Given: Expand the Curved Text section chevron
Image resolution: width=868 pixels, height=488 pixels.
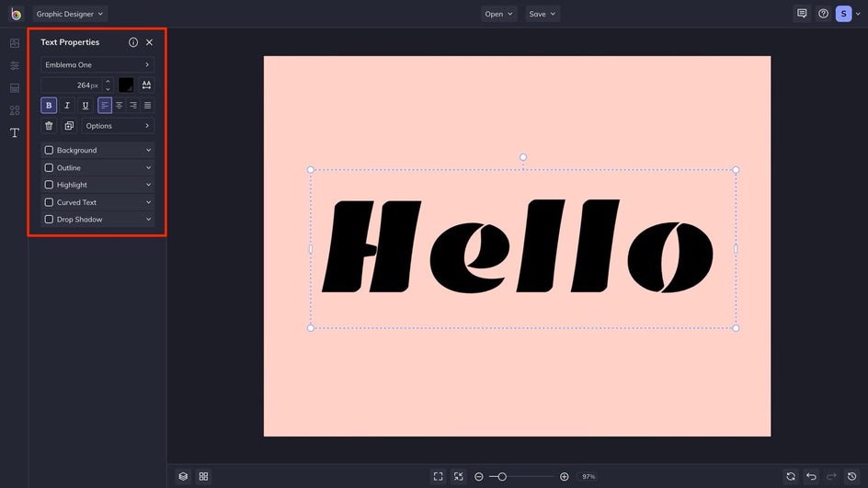Looking at the screenshot, I should coord(148,202).
